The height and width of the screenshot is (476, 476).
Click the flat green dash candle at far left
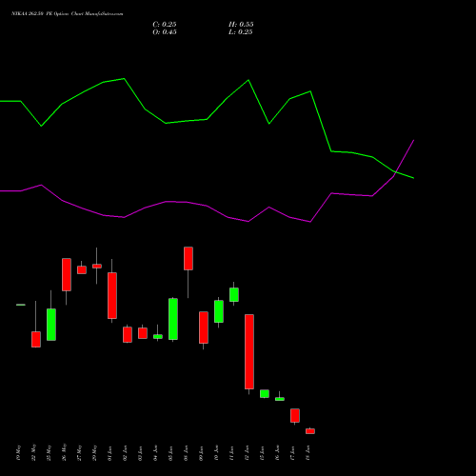[x=21, y=305]
